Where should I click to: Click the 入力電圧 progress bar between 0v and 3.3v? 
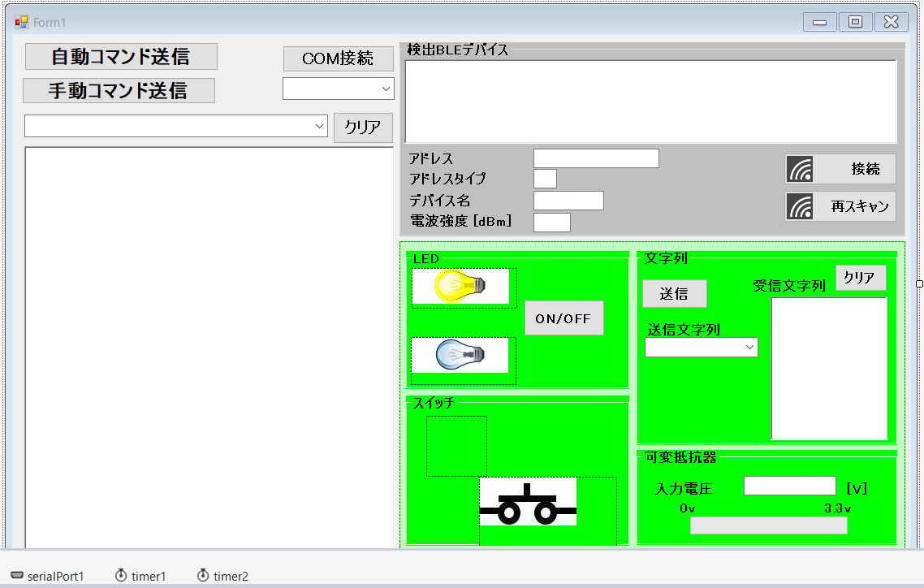pyautogui.click(x=768, y=525)
